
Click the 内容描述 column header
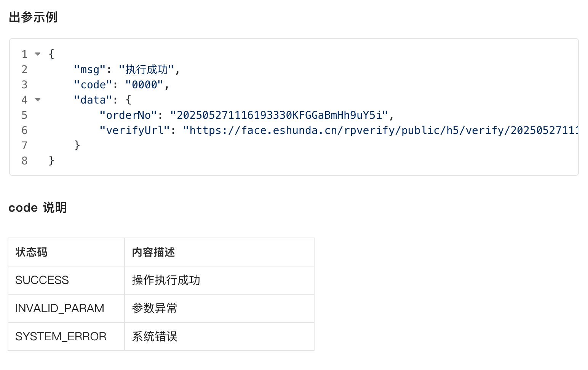pos(219,252)
